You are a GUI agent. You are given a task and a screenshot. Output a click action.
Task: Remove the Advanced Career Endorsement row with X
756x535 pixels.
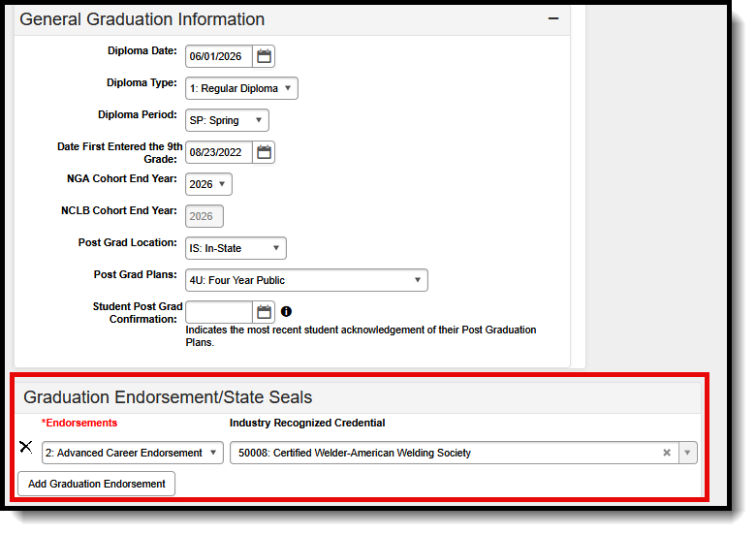click(x=26, y=447)
